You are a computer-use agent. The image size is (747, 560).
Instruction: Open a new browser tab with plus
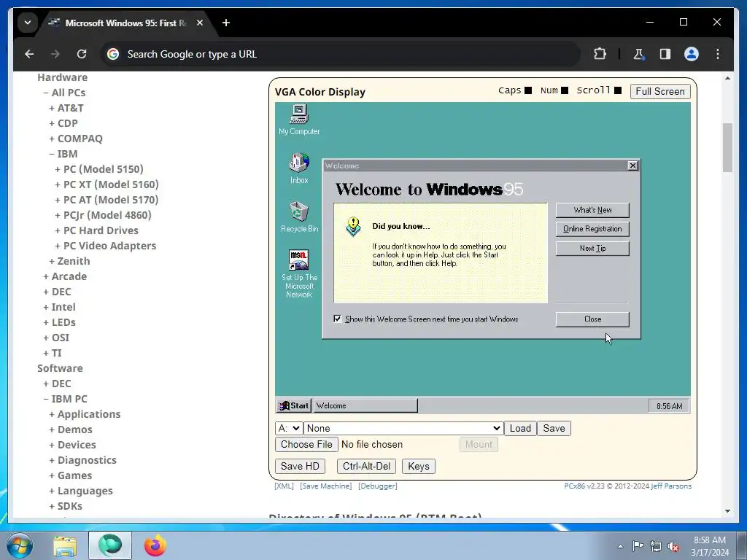[226, 23]
